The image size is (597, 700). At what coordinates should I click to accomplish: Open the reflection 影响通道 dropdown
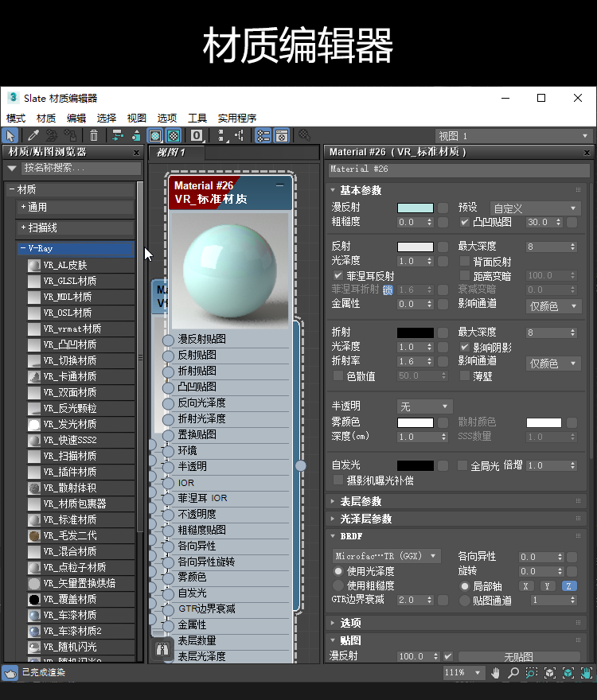tap(553, 305)
